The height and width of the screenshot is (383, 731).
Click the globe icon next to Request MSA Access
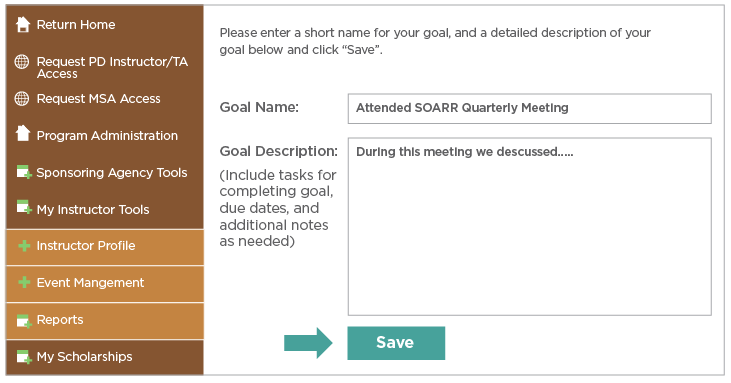[x=22, y=99]
